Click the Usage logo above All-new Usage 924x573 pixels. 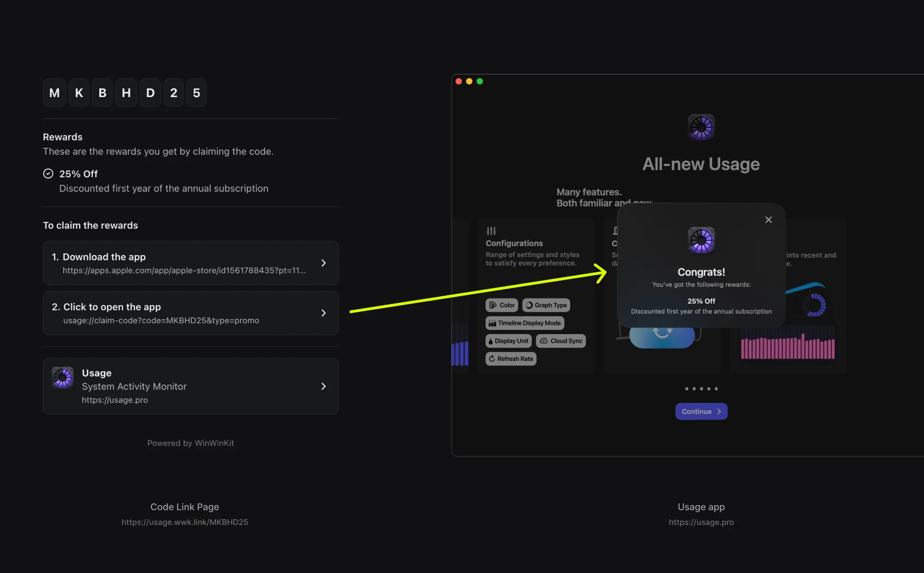pos(701,127)
